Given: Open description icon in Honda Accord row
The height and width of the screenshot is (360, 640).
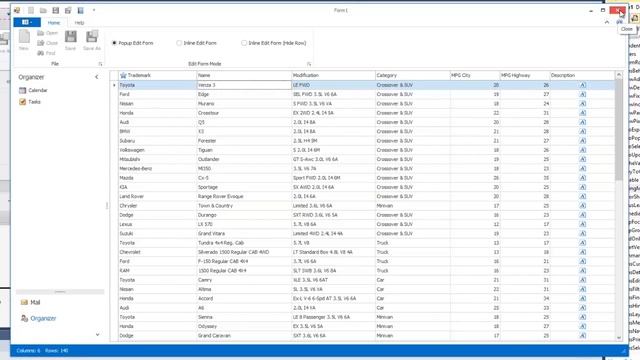Looking at the screenshot, I should point(582,298).
